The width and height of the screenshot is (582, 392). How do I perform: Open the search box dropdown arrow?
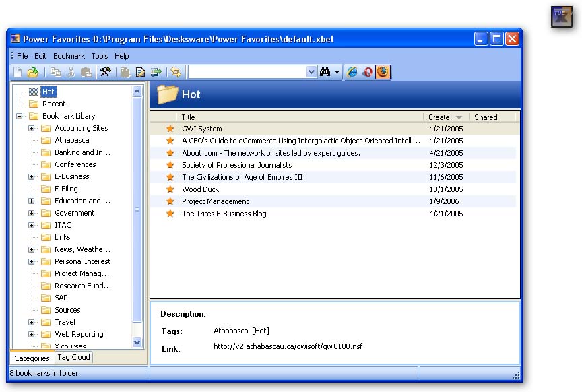pos(311,71)
